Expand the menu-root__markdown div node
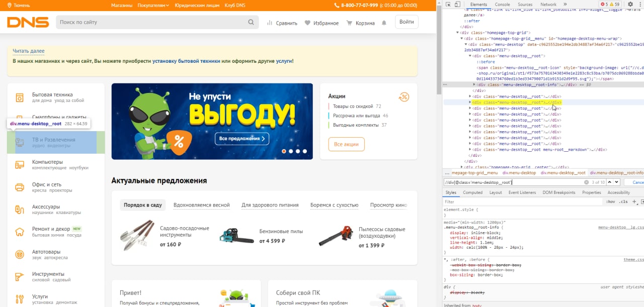This screenshot has width=644, height=307. click(470, 150)
